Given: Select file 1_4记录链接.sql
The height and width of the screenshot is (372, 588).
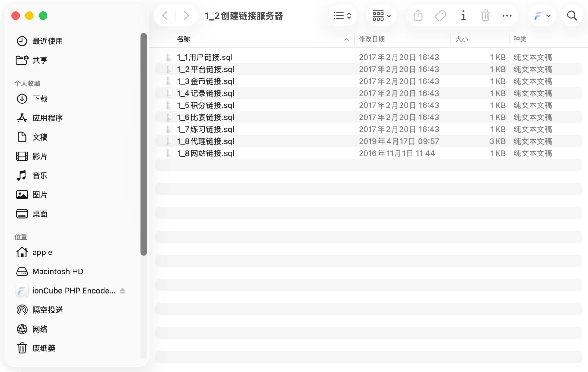Looking at the screenshot, I should 368,93.
